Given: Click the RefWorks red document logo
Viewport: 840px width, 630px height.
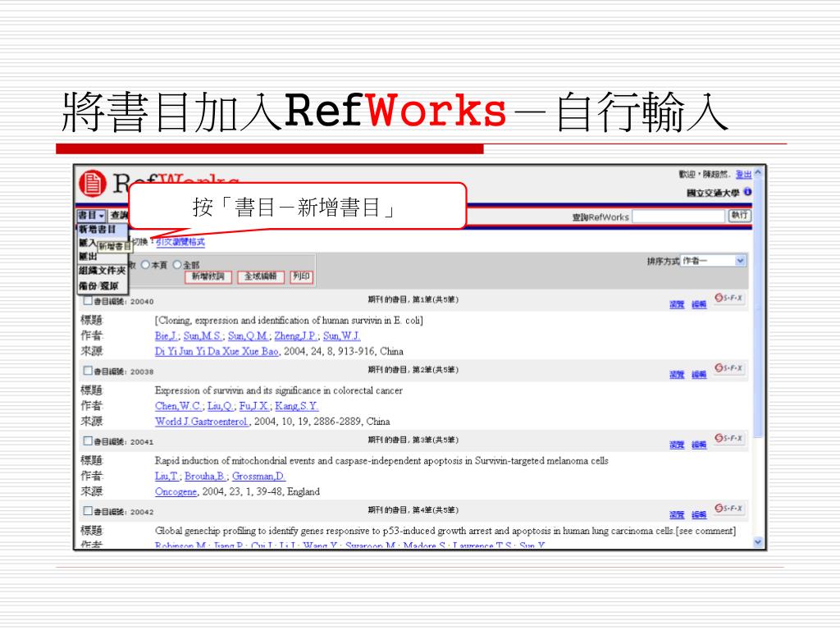Looking at the screenshot, I should click(93, 183).
